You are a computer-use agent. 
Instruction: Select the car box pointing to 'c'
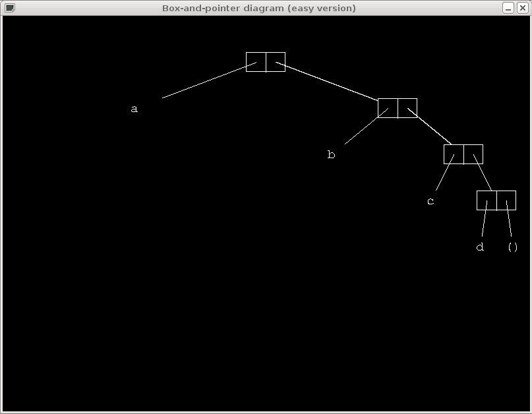click(454, 154)
